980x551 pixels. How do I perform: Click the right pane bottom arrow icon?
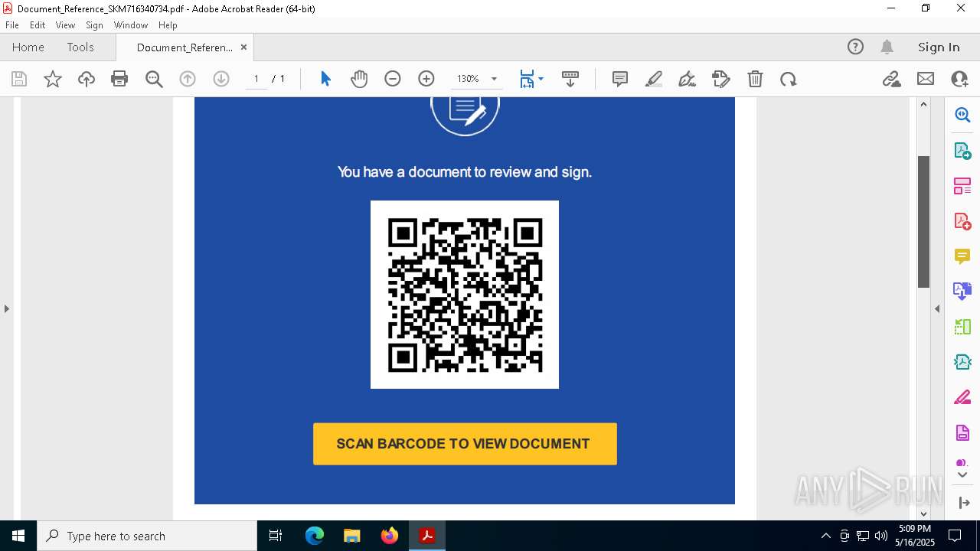(963, 503)
